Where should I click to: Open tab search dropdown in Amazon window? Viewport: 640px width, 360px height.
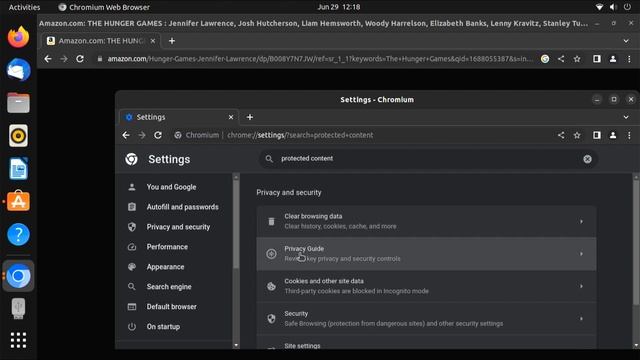point(626,41)
